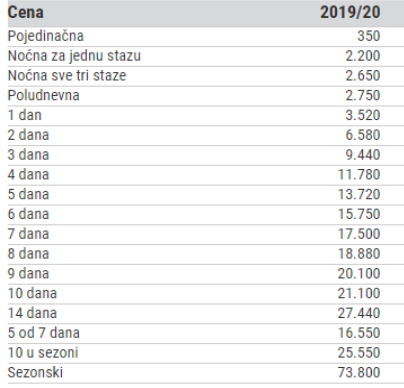
Task: Select the 6 dana row label
Action: pos(29,214)
